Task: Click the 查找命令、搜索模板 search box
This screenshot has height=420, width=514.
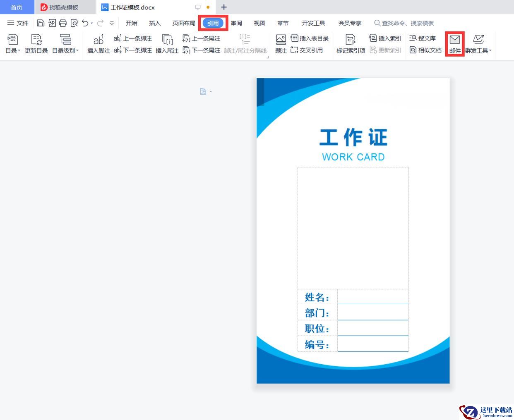Action: (x=404, y=23)
